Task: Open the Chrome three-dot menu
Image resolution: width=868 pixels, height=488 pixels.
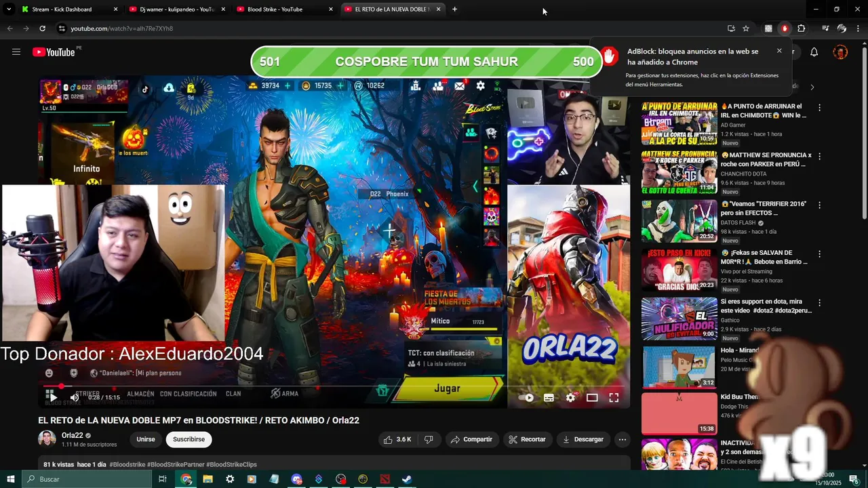Action: click(x=859, y=28)
